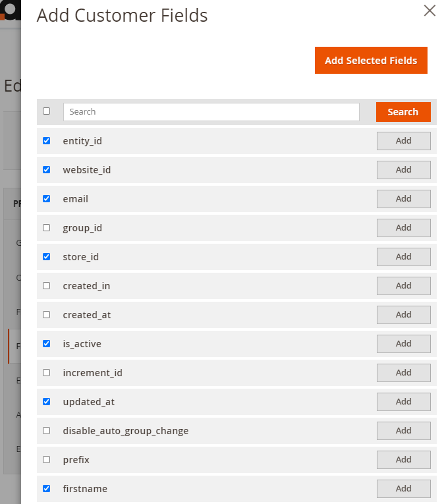Click the orange Search button
Viewport: 444px width, 504px height.
[x=402, y=112]
